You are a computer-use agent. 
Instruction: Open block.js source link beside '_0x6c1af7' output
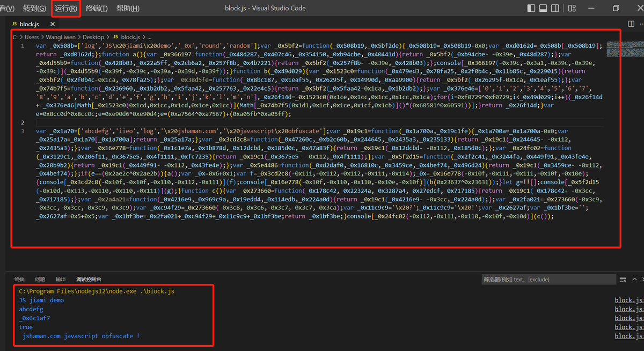[x=629, y=318]
